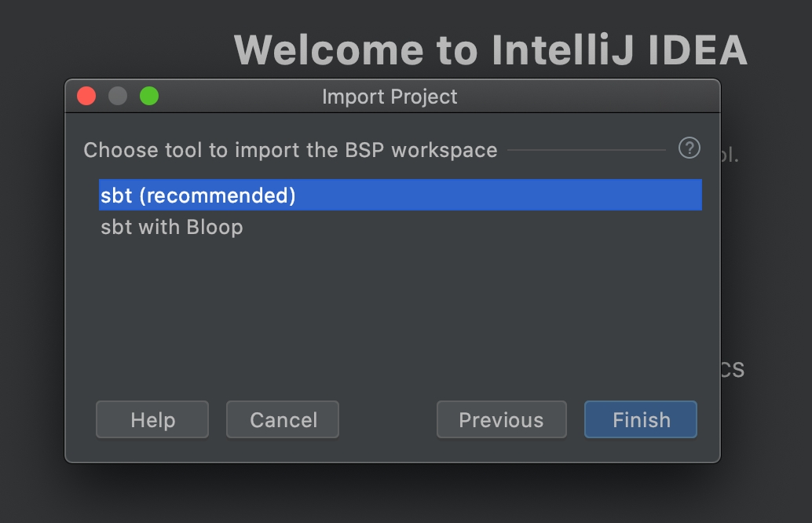Open Help from the bottom-left button
The width and height of the screenshot is (812, 523).
coord(152,420)
